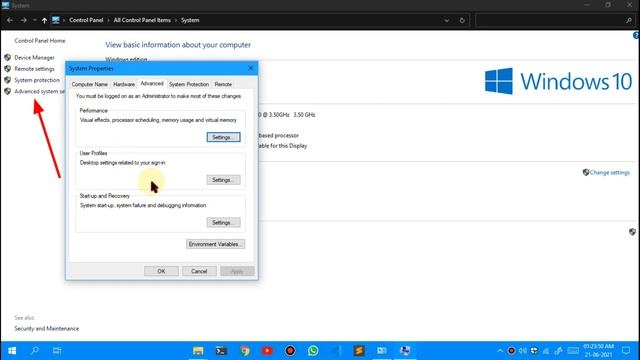Open the red screen recorder taskbar icon
Screen dimensions: 640x360
coord(290,351)
